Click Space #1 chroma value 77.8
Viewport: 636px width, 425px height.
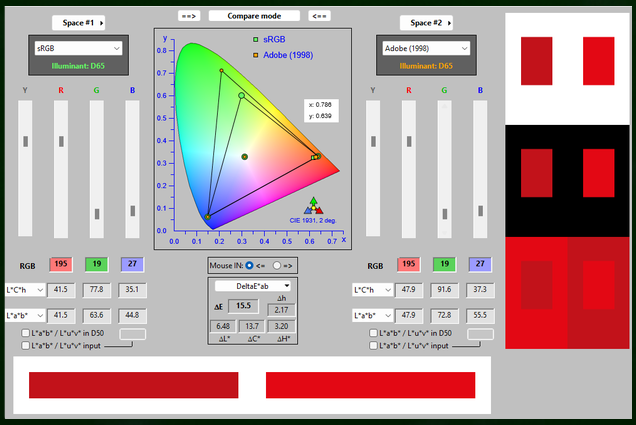pyautogui.click(x=97, y=290)
